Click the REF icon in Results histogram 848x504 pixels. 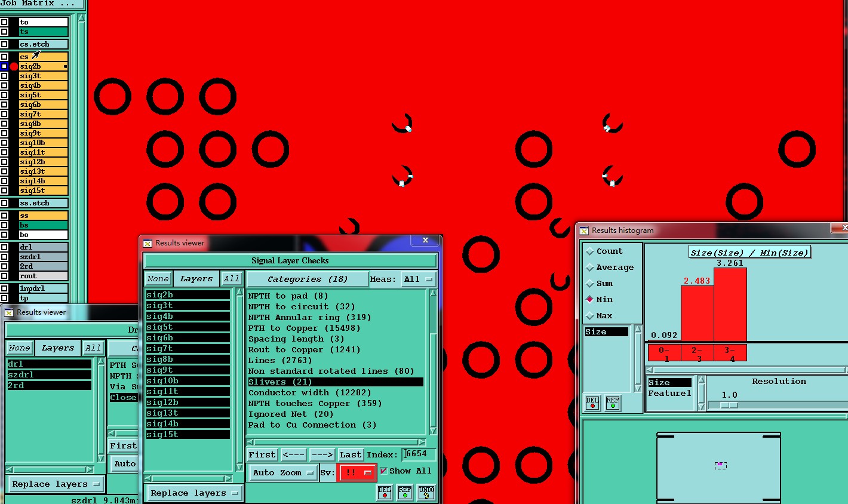(x=613, y=403)
